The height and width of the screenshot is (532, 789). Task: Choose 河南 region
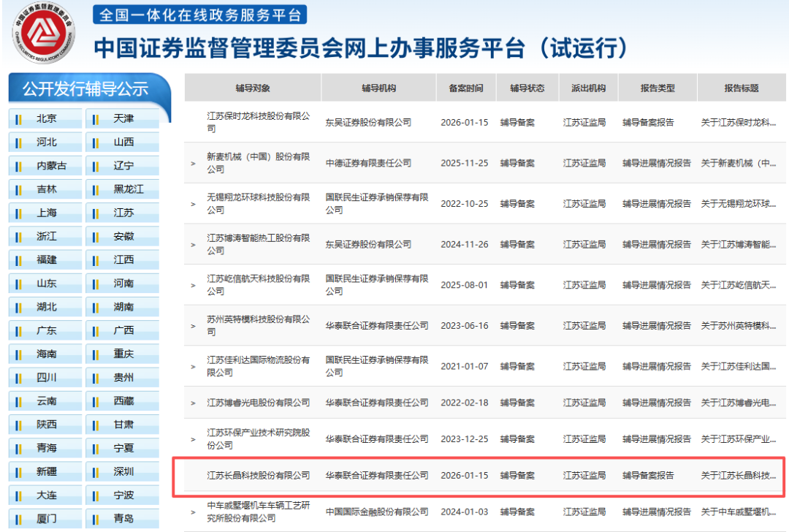point(122,284)
